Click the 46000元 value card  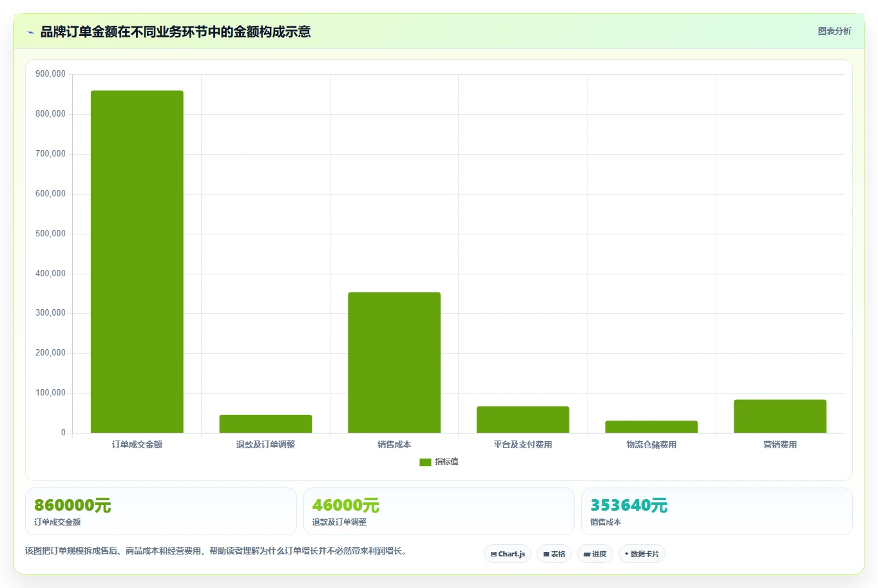[439, 511]
